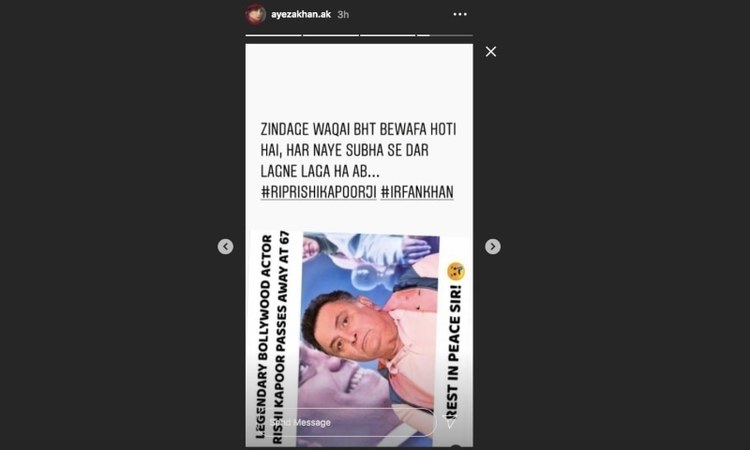Jump to first story progress segment
This screenshot has width=750, height=450.
[273, 35]
